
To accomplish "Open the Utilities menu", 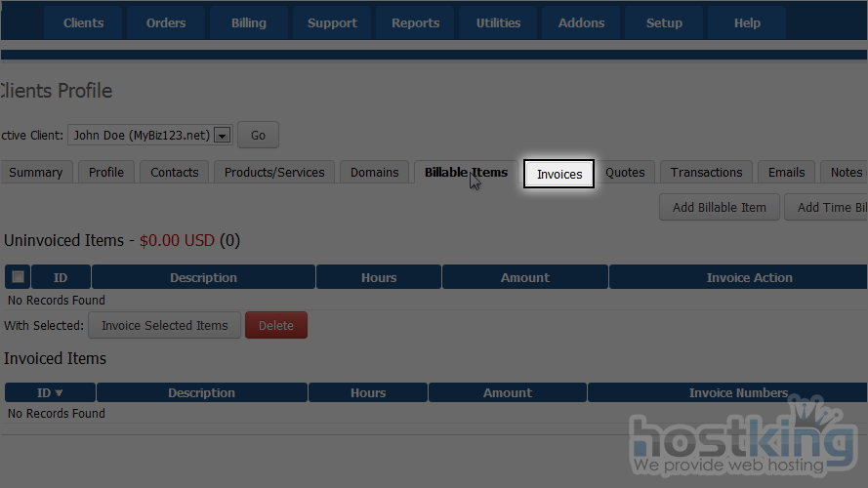I will coord(498,23).
